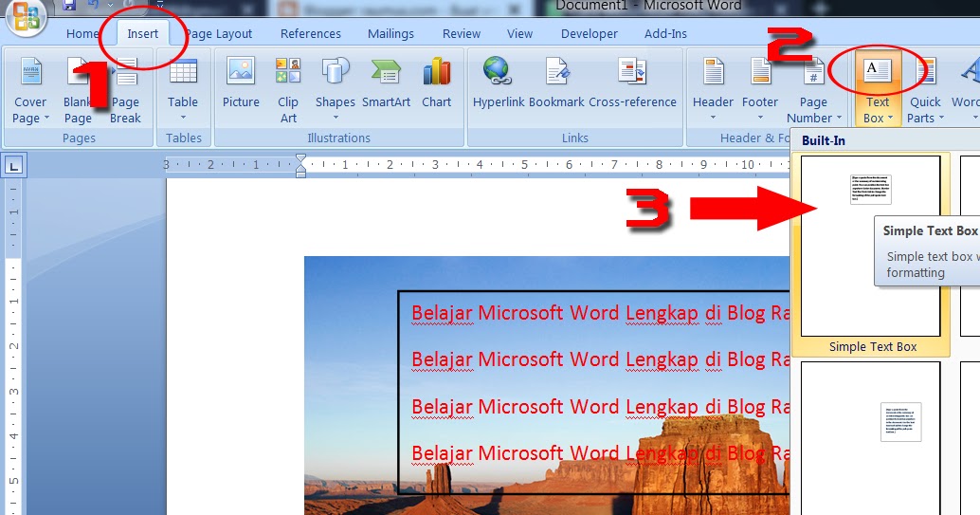
Task: Expand the Table dropdown arrow
Action: [x=183, y=118]
